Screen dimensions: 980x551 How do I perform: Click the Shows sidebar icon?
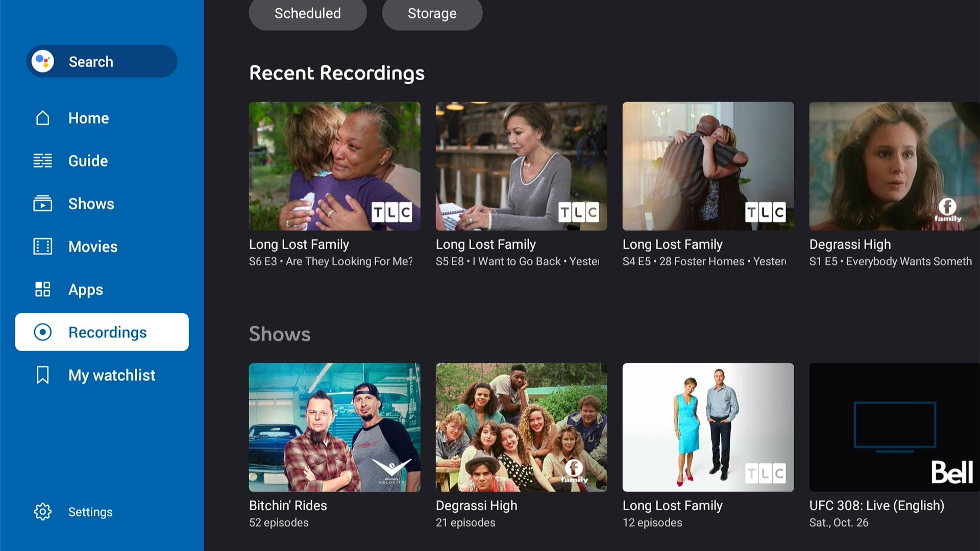point(43,203)
